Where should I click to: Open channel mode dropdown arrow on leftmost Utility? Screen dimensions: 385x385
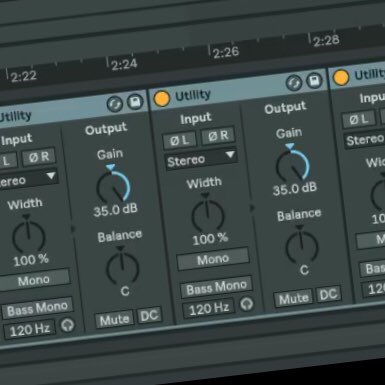coord(51,176)
